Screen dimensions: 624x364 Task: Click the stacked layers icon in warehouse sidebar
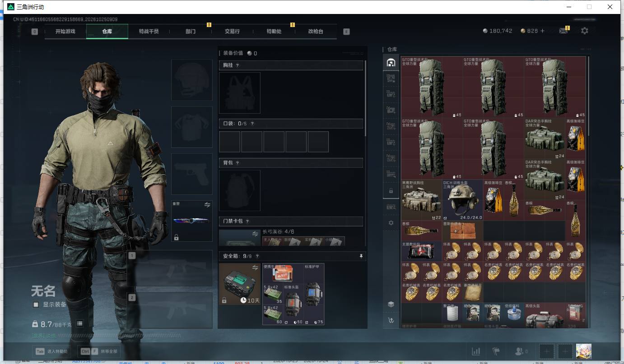pyautogui.click(x=391, y=304)
